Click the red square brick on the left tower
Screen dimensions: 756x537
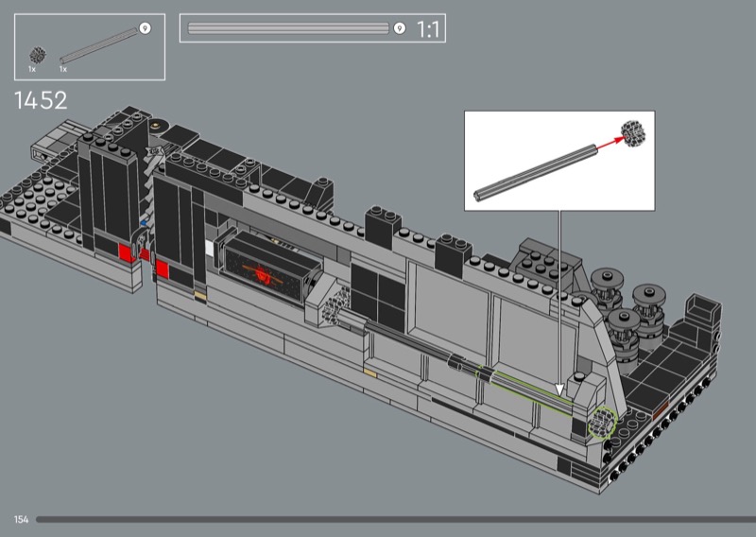(125, 252)
